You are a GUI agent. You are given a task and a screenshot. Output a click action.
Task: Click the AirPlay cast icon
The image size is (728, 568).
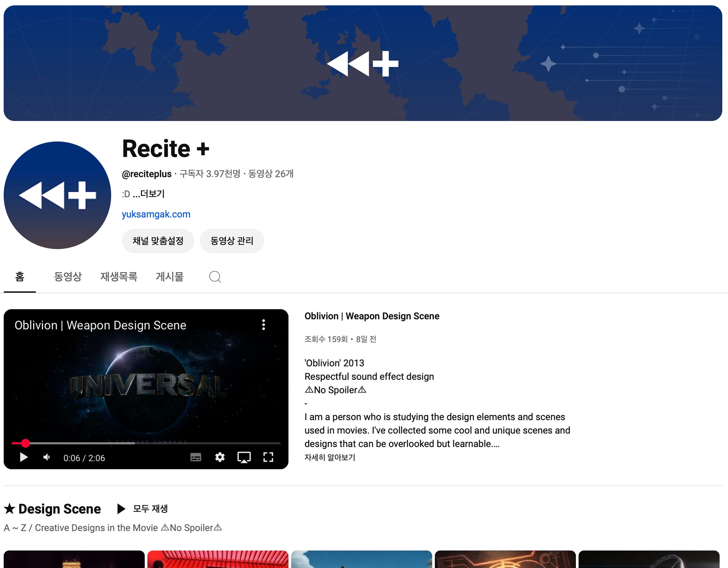point(244,457)
